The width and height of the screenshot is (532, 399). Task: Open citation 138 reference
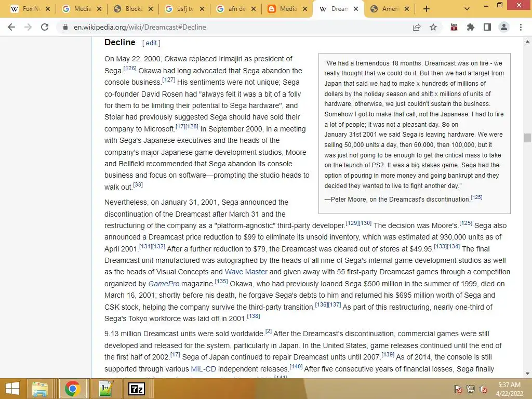(x=254, y=316)
